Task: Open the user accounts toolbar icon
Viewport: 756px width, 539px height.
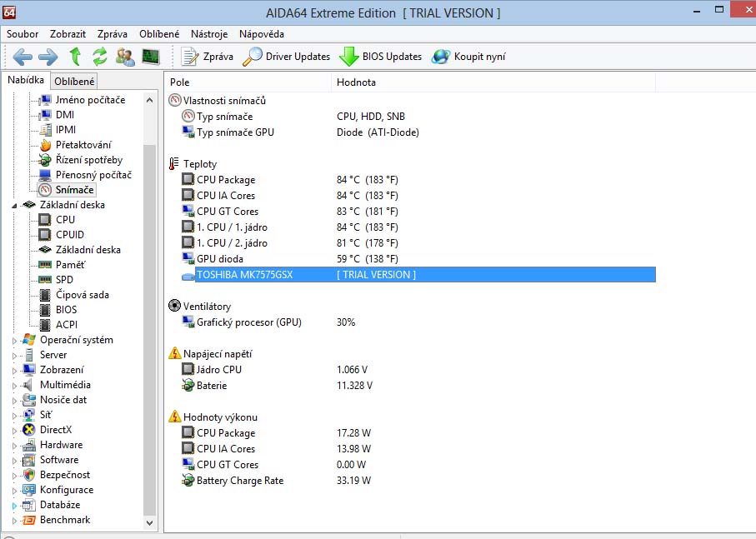Action: (125, 57)
